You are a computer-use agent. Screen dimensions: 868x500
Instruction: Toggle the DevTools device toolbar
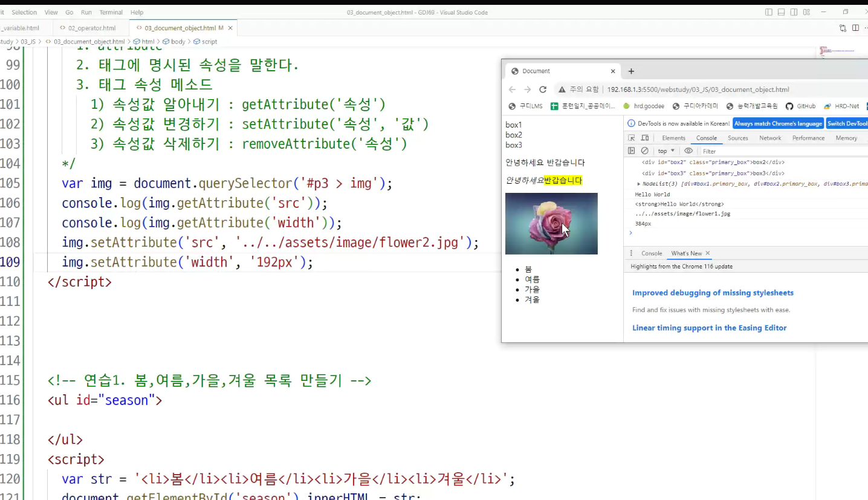tap(645, 138)
